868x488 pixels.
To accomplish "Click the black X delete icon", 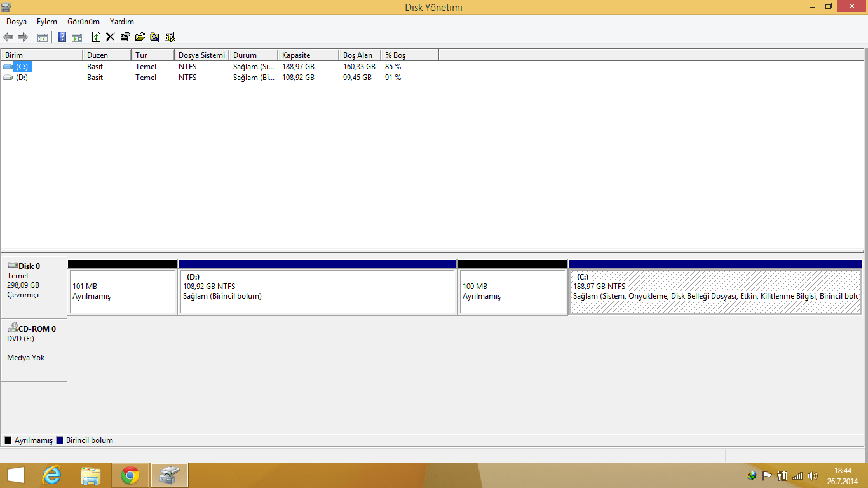I will click(111, 37).
